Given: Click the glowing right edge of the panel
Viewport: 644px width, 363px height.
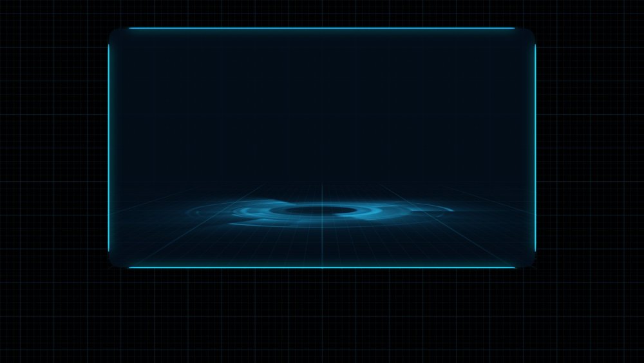Looking at the screenshot, I should (535, 148).
